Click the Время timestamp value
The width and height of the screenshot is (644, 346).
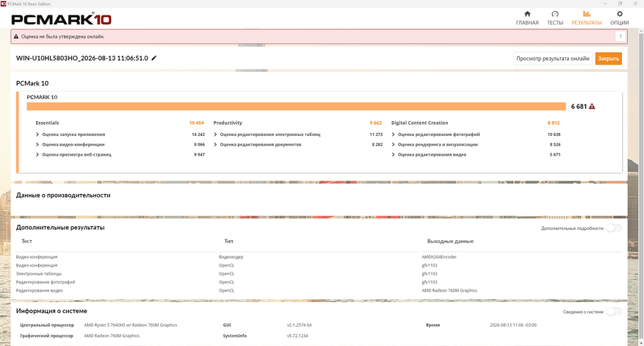pos(513,325)
